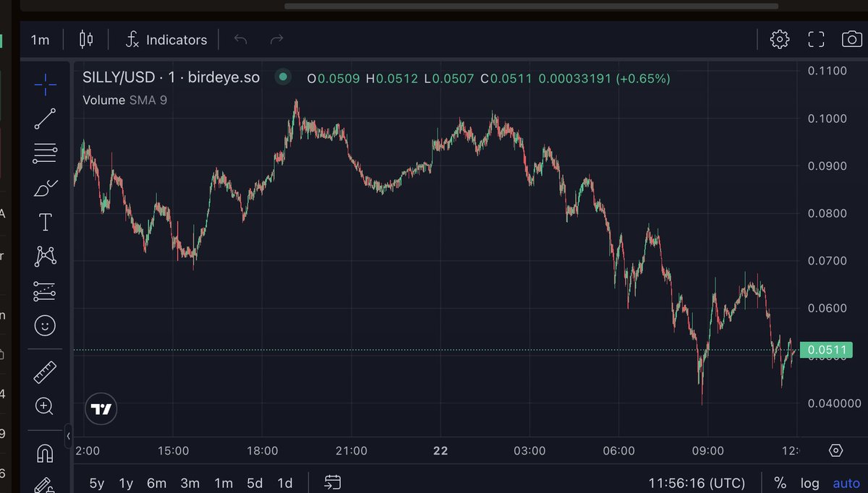Viewport: 868px width, 493px height.
Task: Set the bottom 1m time range
Action: pos(224,483)
